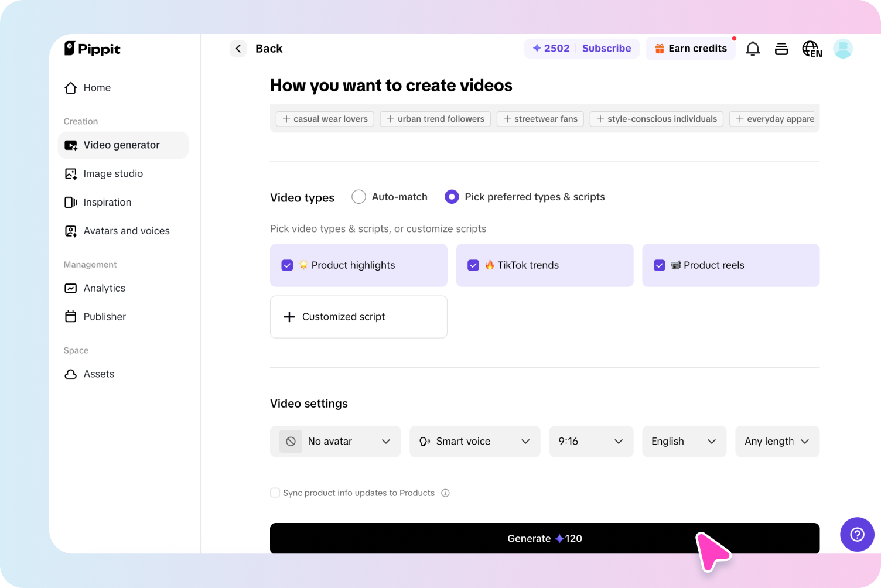Enable sync product info updates to Products
Screen dimensions: 881x588
pyautogui.click(x=275, y=493)
